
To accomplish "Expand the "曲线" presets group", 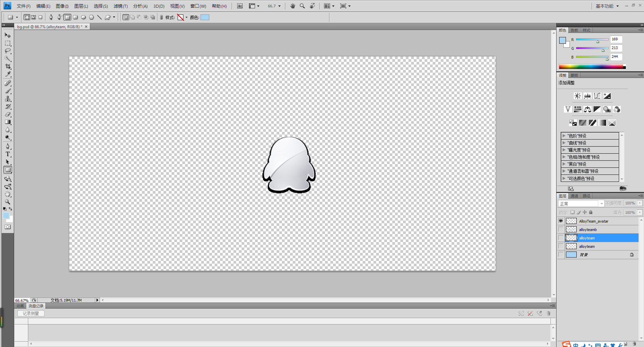I will point(564,143).
